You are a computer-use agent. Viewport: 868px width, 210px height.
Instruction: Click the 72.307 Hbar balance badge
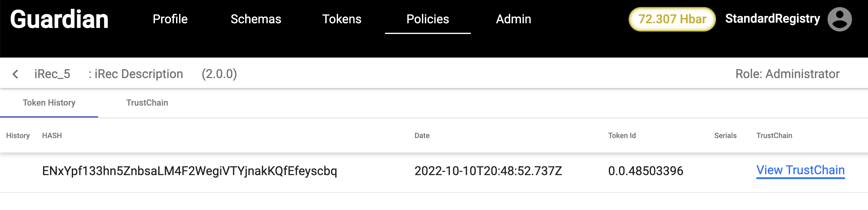[x=672, y=19]
